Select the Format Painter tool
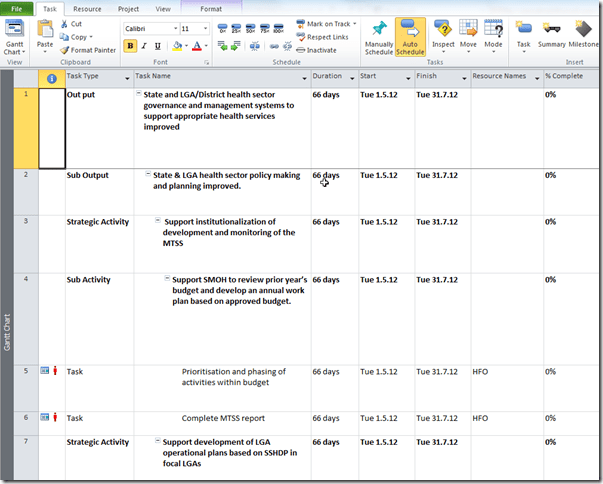 click(x=87, y=49)
